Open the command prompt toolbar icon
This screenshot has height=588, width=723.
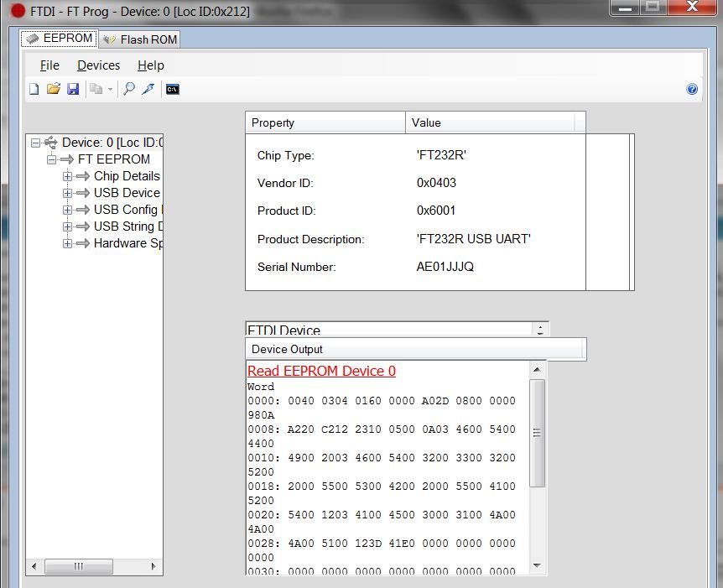(x=172, y=89)
